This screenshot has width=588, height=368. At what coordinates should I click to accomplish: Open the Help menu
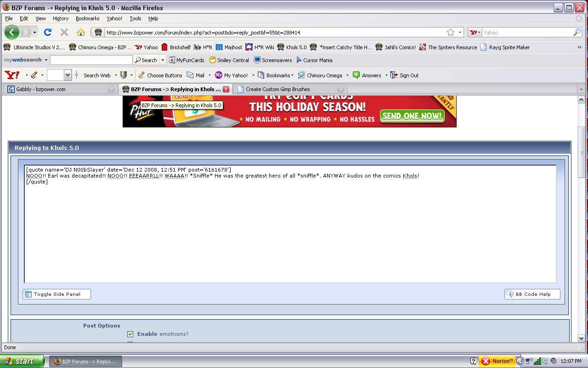tap(153, 18)
